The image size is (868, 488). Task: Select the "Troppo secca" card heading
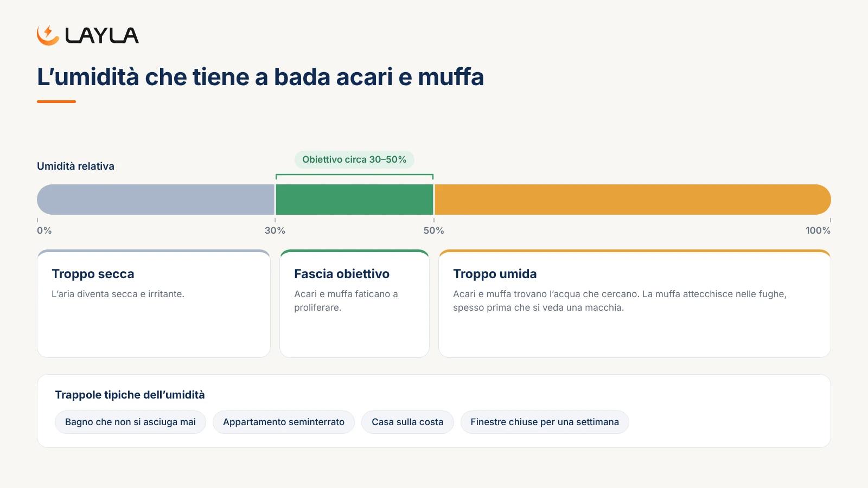point(93,274)
